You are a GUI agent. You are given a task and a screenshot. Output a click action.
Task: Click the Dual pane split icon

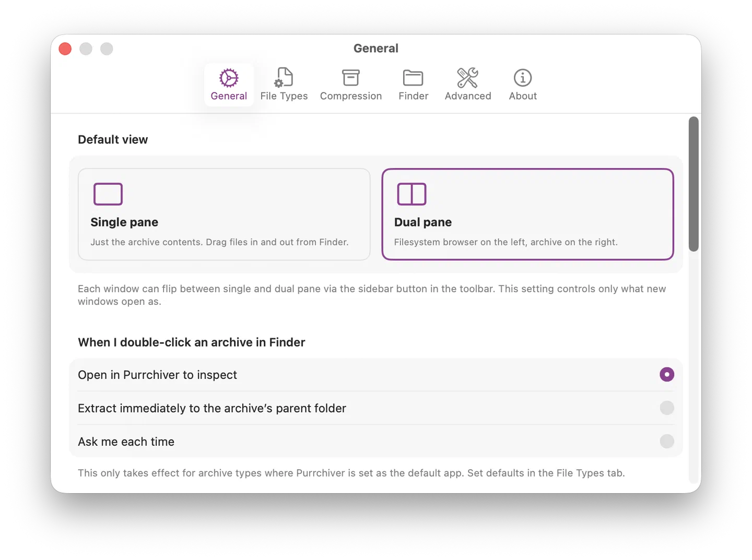412,194
